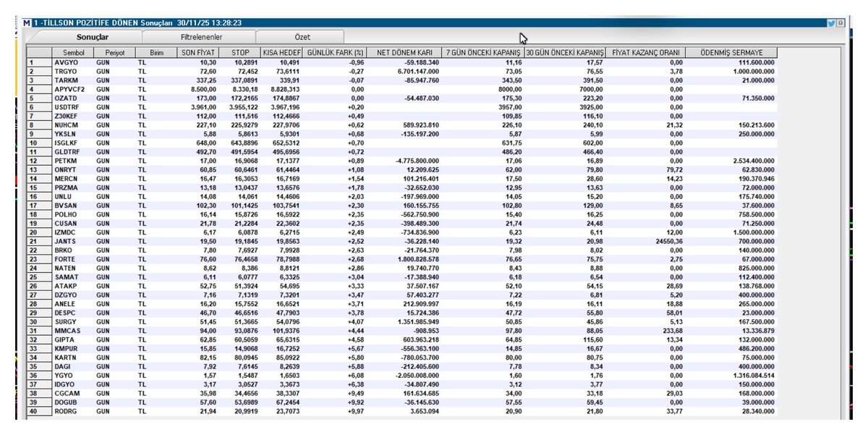Click the Birim column header
This screenshot has width=868, height=435.
pos(156,53)
